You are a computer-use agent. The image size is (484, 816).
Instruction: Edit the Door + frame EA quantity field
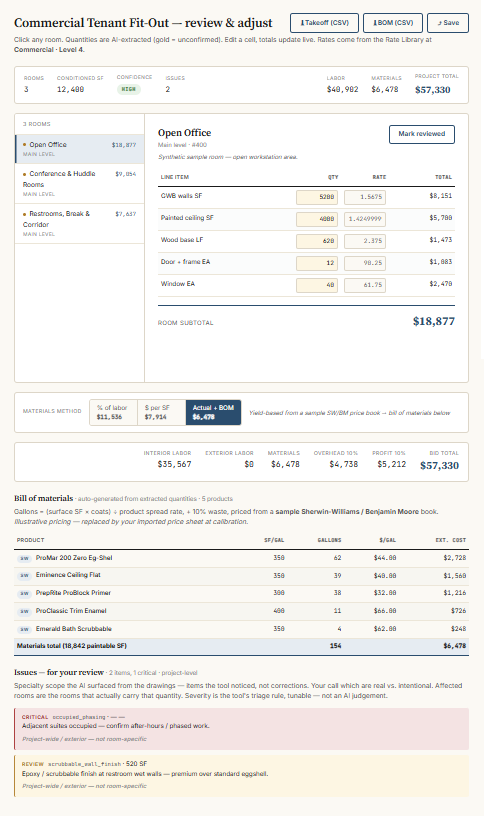(317, 263)
